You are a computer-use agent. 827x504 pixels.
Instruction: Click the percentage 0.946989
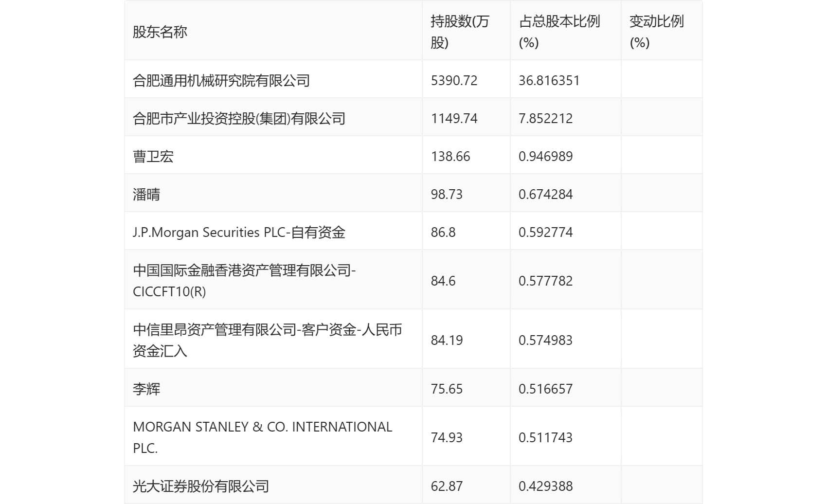click(x=546, y=156)
